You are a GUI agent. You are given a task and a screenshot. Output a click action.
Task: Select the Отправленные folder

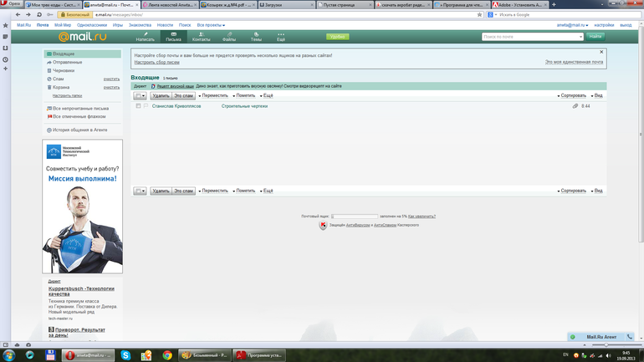[x=67, y=62]
